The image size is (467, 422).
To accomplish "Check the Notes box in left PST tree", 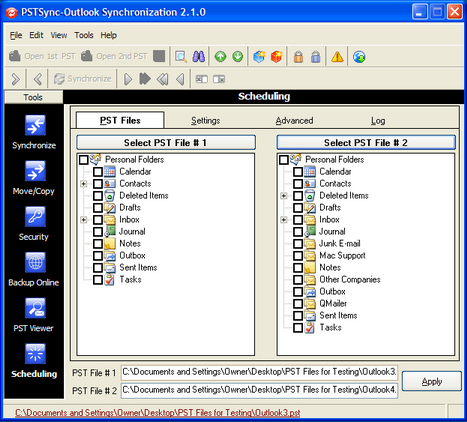I will point(98,244).
